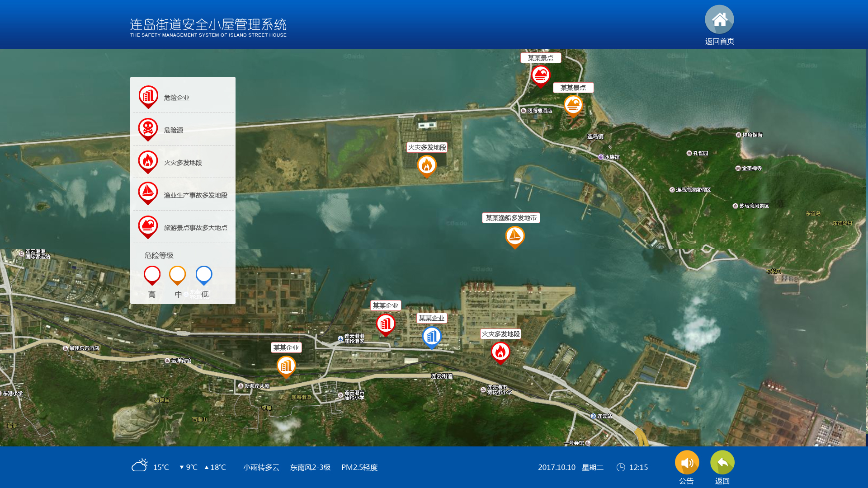Click the red scenic spot marker on island

pyautogui.click(x=541, y=75)
